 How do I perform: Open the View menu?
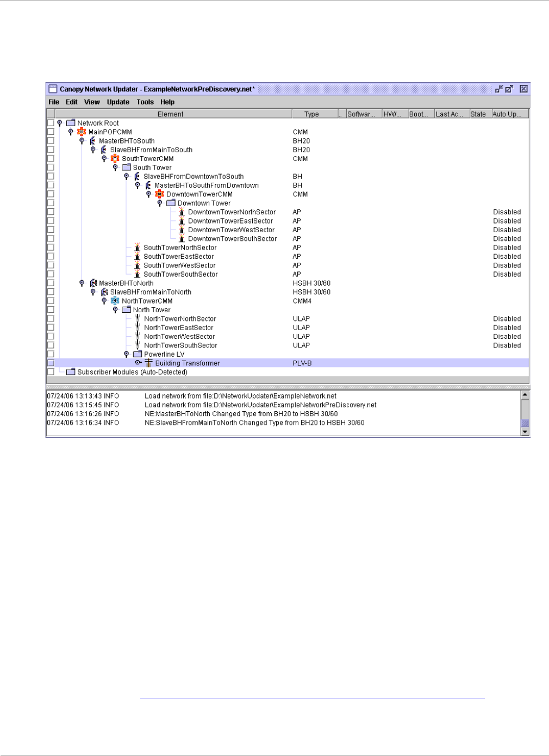tap(92, 102)
